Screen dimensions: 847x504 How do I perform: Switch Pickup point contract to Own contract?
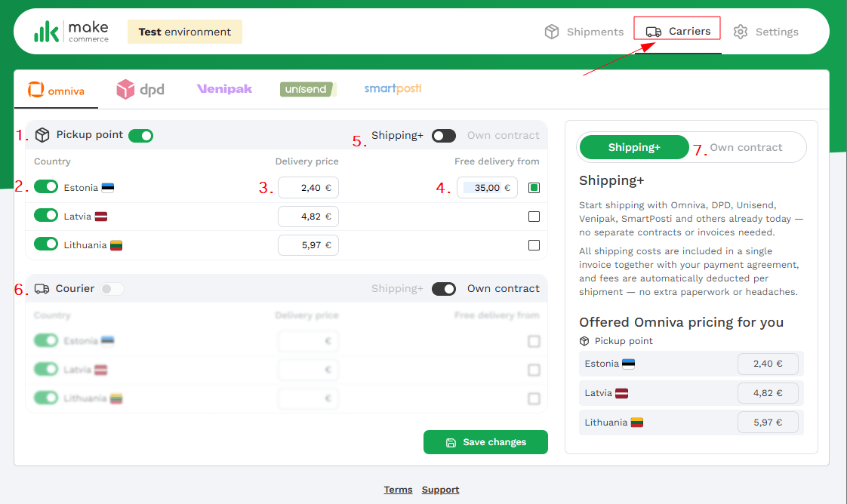click(444, 136)
